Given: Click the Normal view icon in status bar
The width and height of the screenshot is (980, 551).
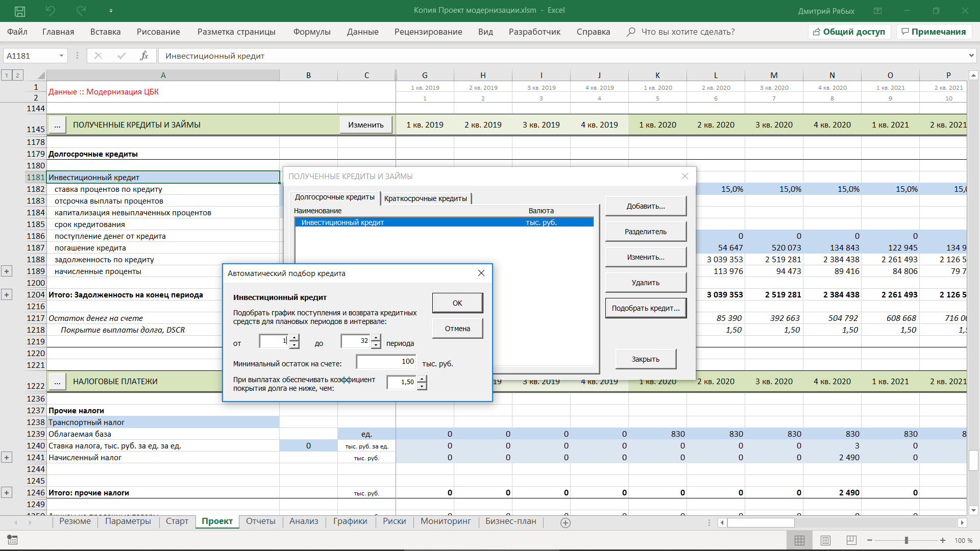Looking at the screenshot, I should tap(799, 540).
